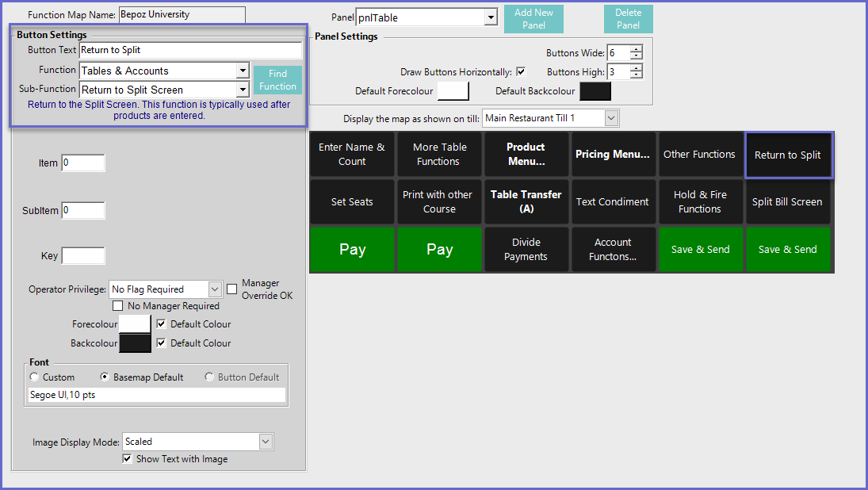Open the Panel pnlTable dropdown
The width and height of the screenshot is (868, 490).
[491, 17]
